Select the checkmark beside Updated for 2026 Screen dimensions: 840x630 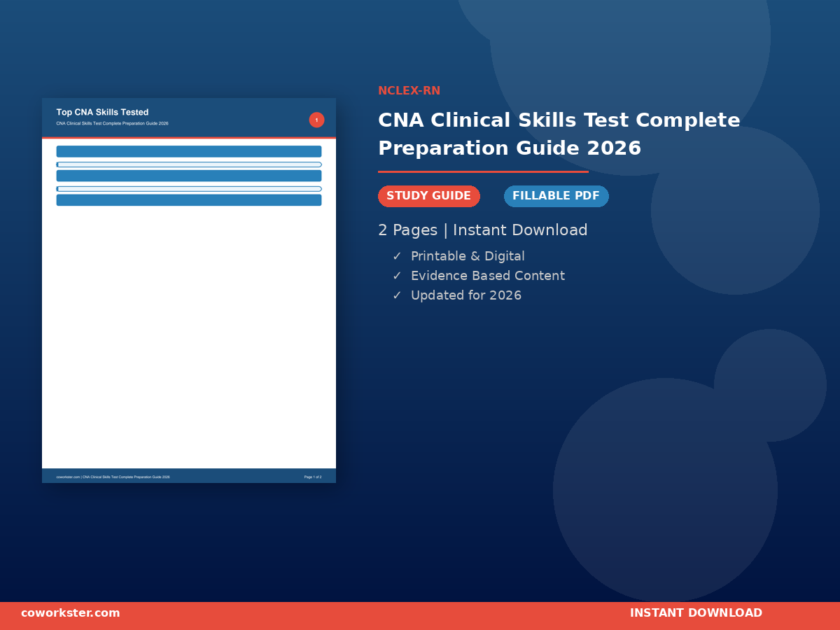[397, 295]
